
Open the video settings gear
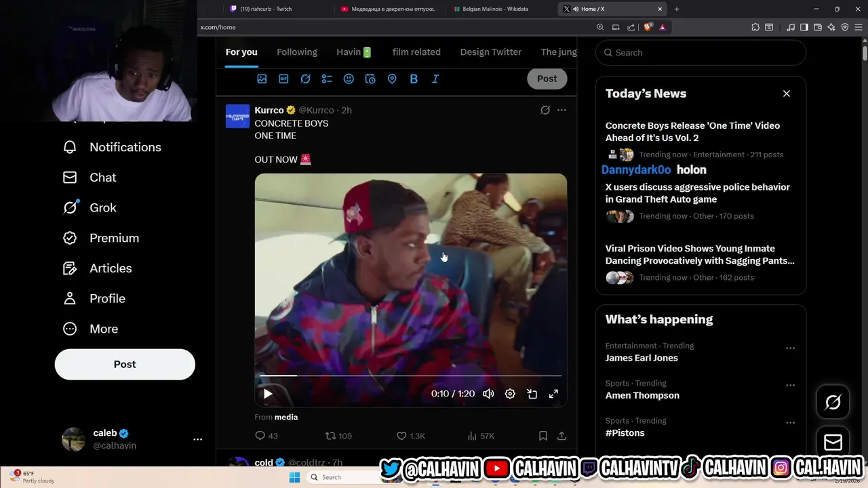(x=510, y=394)
